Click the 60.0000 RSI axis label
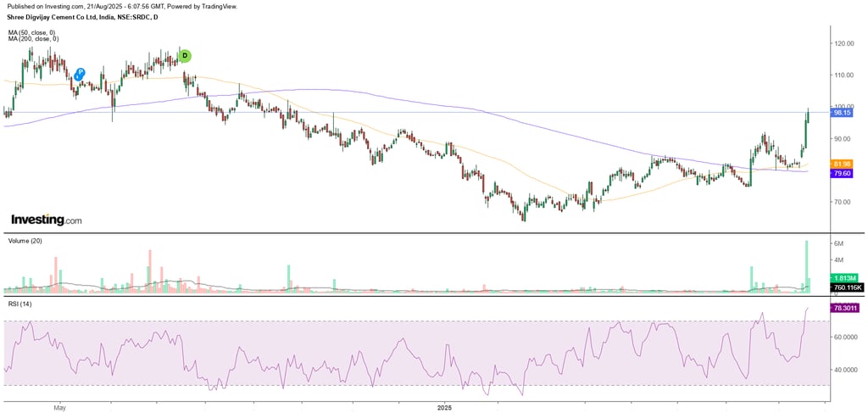Image resolution: width=868 pixels, height=413 pixels. [846, 337]
